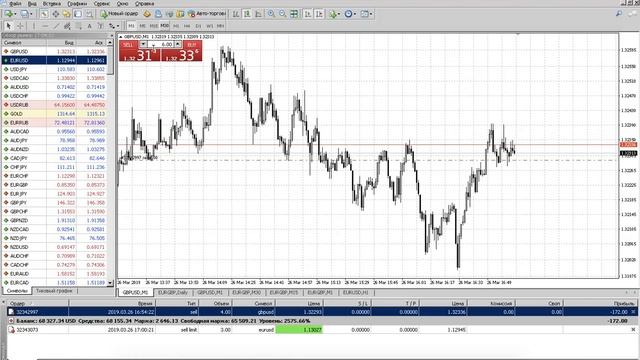
Task: Select the Arrows drawing tool icon
Action: pyautogui.click(x=111, y=26)
